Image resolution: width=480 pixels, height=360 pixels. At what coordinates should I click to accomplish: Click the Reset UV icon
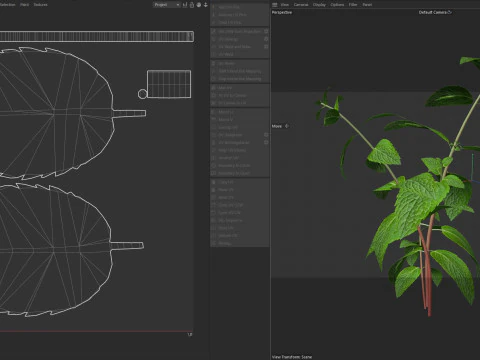click(214, 197)
